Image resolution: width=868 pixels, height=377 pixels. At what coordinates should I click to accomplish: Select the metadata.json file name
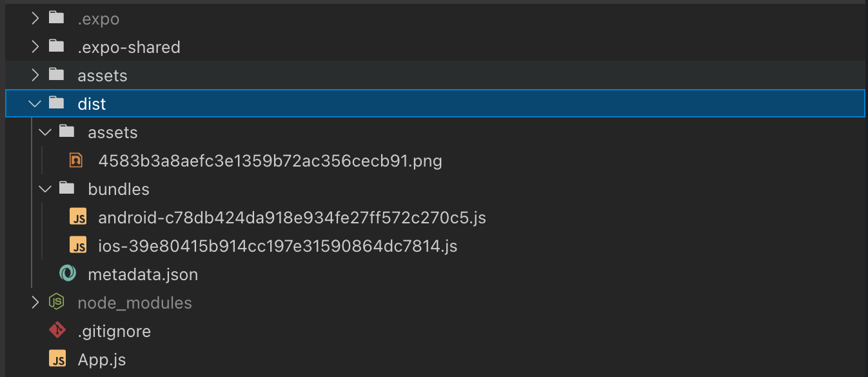pos(143,274)
